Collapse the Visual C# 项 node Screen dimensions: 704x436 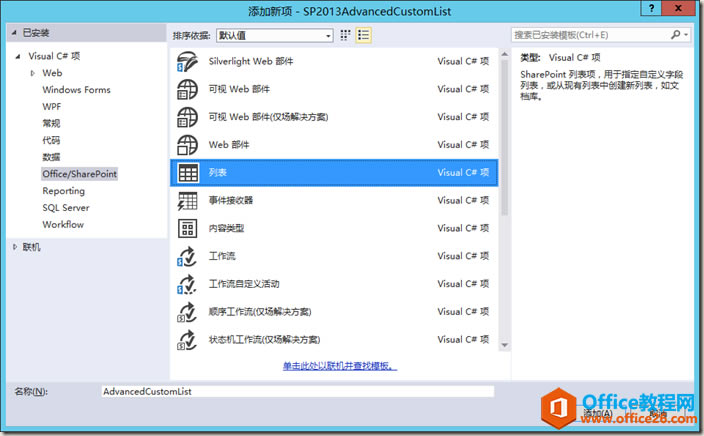[x=18, y=56]
